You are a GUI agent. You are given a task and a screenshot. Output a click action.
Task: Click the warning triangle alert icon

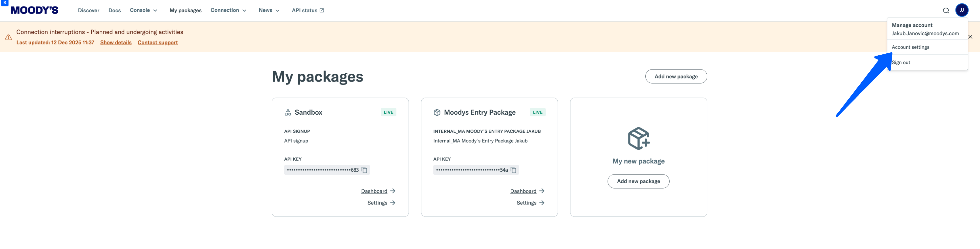[x=8, y=37]
